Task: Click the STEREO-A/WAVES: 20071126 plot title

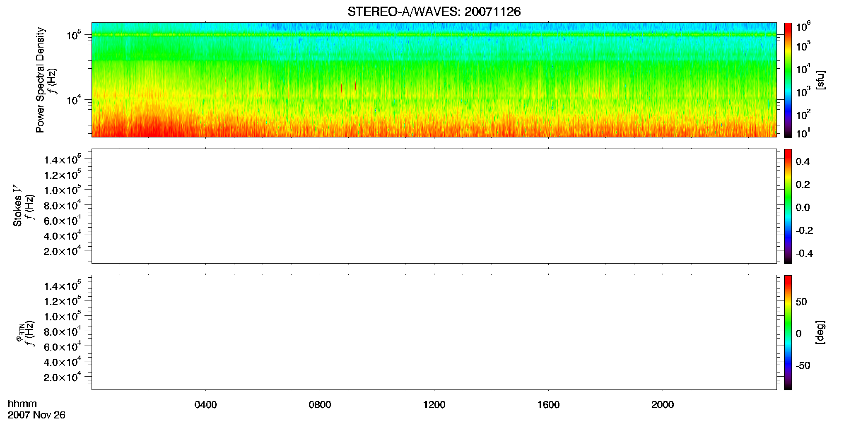Action: coord(434,12)
